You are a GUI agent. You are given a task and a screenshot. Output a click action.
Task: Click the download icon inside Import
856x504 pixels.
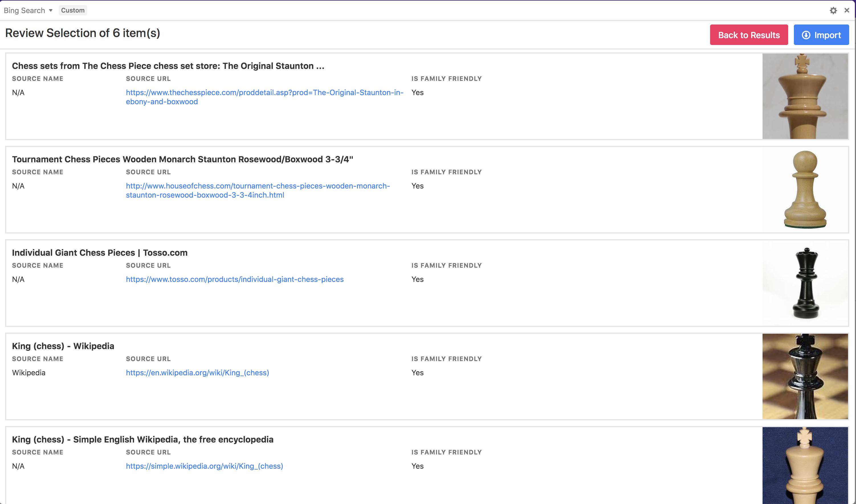(806, 35)
